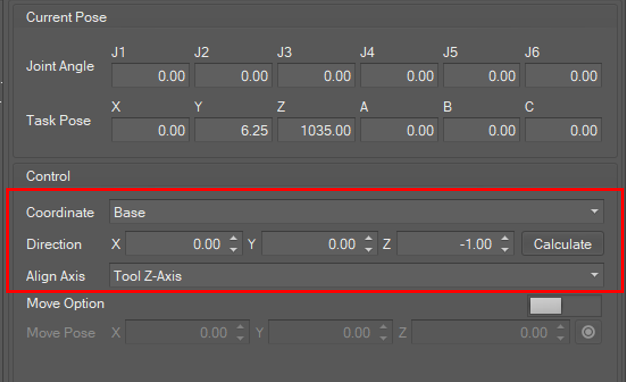Decrease Direction Z with down arrow
This screenshot has width=626, height=382.
[x=505, y=250]
